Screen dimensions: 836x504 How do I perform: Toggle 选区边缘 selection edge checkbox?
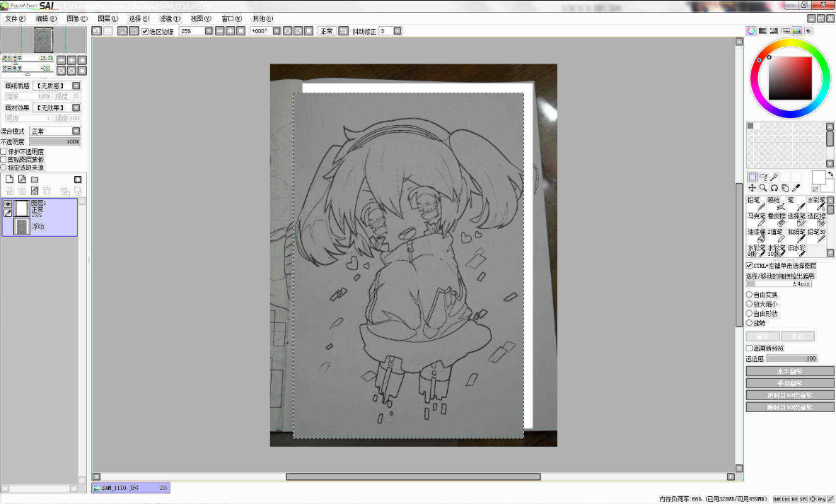coord(145,31)
